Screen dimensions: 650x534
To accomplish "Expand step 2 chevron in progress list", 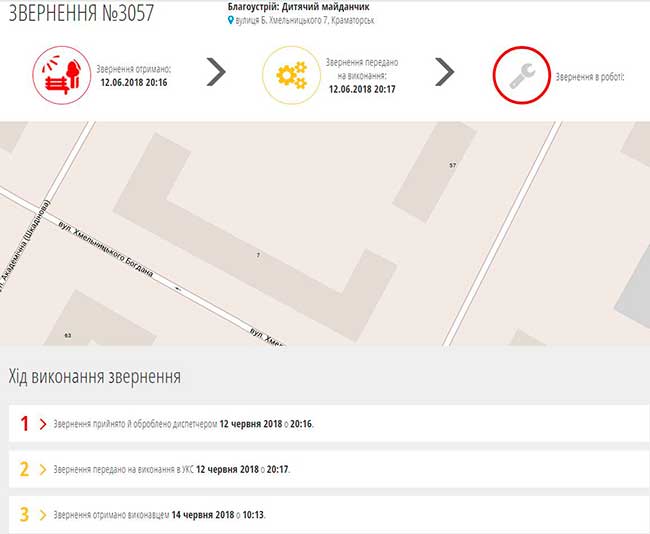I will pos(42,469).
